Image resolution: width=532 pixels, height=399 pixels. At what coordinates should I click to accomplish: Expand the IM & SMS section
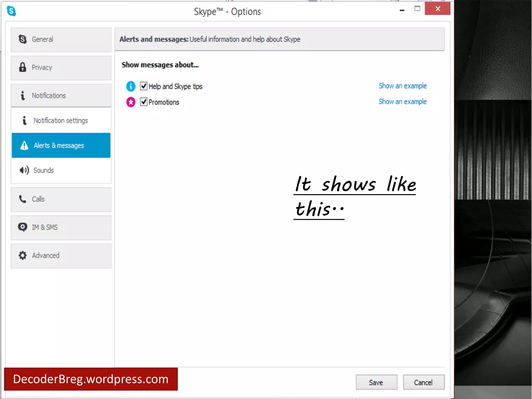point(61,228)
